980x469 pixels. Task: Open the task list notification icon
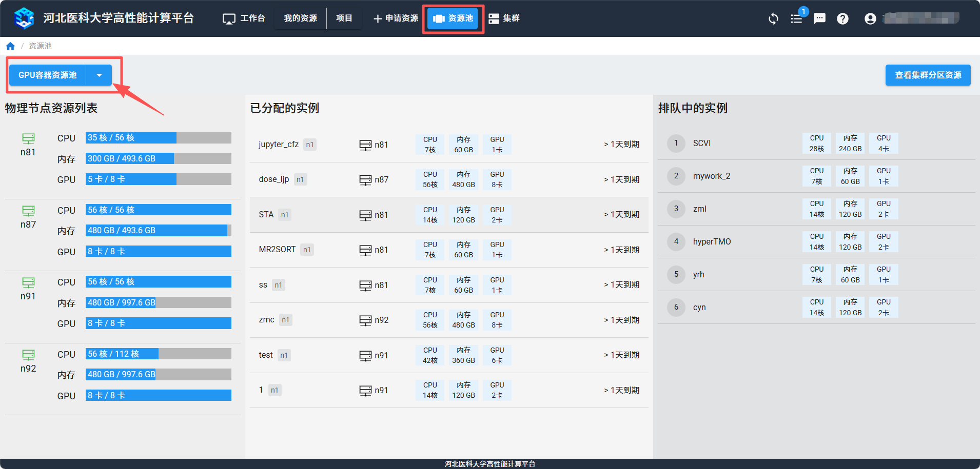tap(796, 19)
